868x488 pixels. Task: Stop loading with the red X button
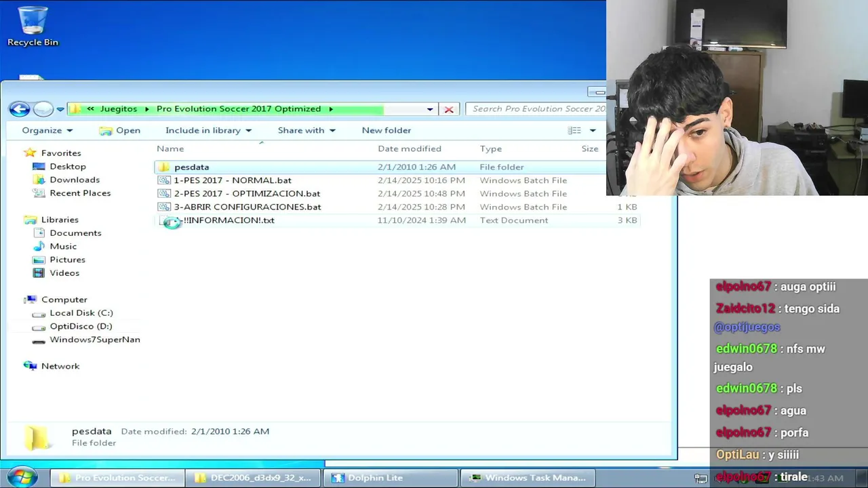(449, 109)
